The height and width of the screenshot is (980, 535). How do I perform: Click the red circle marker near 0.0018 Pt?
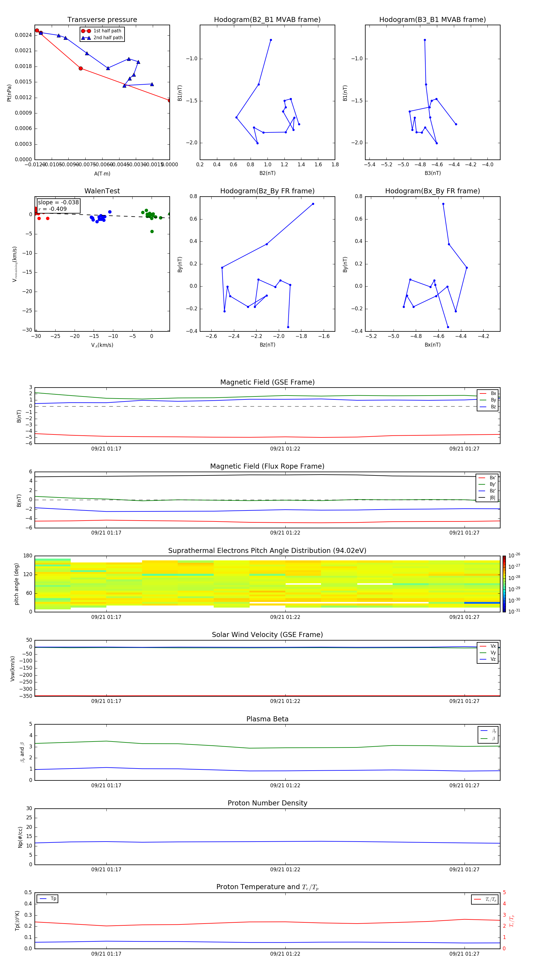(81, 69)
